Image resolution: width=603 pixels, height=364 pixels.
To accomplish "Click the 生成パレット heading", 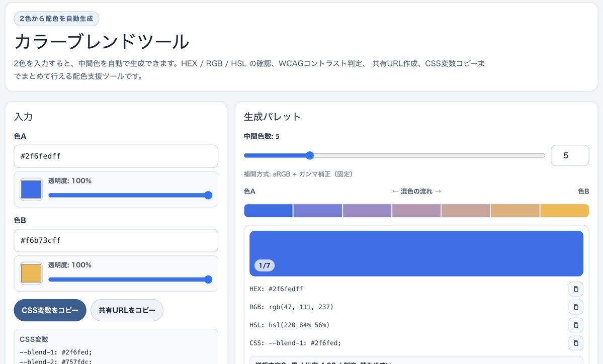I will click(x=272, y=117).
